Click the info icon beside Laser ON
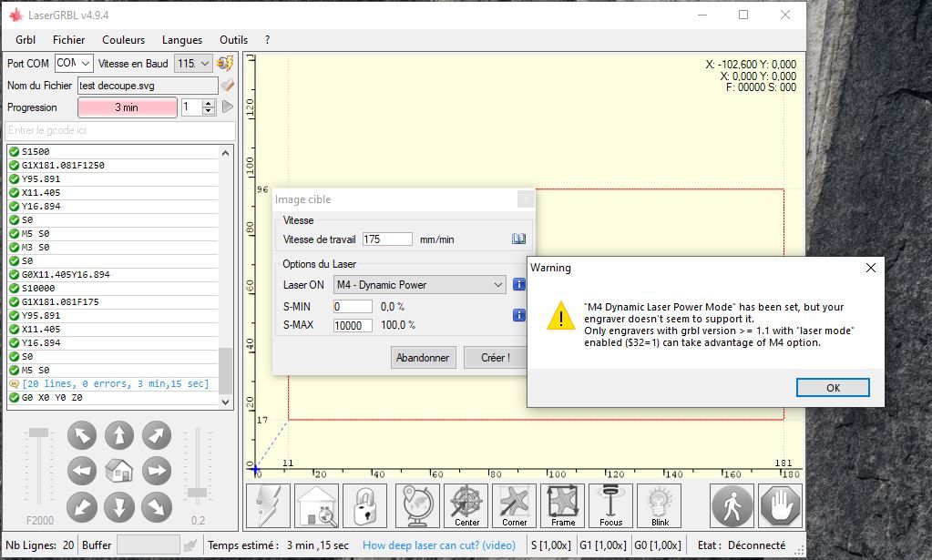The height and width of the screenshot is (560, 932). click(x=519, y=284)
